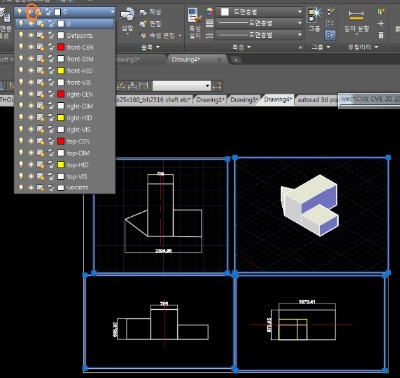Lock the top-DIM layer with its padlock
400x378 pixels.
tap(51, 153)
